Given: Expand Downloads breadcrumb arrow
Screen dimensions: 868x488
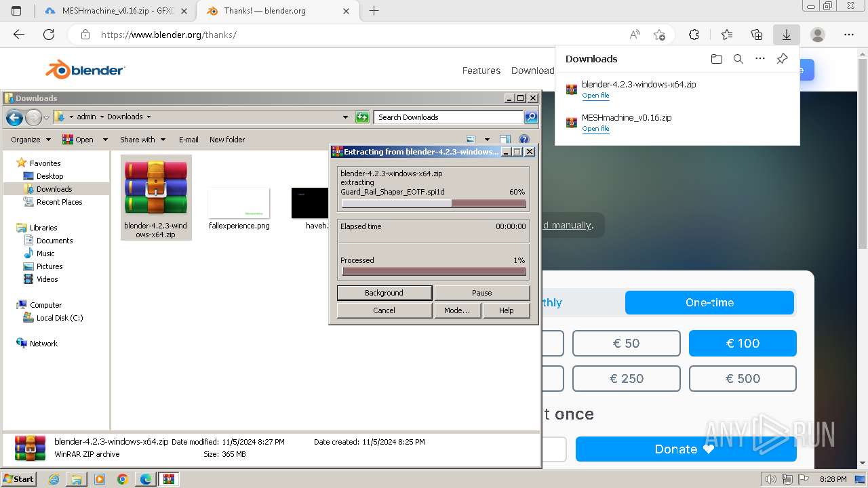Looking at the screenshot, I should pos(149,117).
